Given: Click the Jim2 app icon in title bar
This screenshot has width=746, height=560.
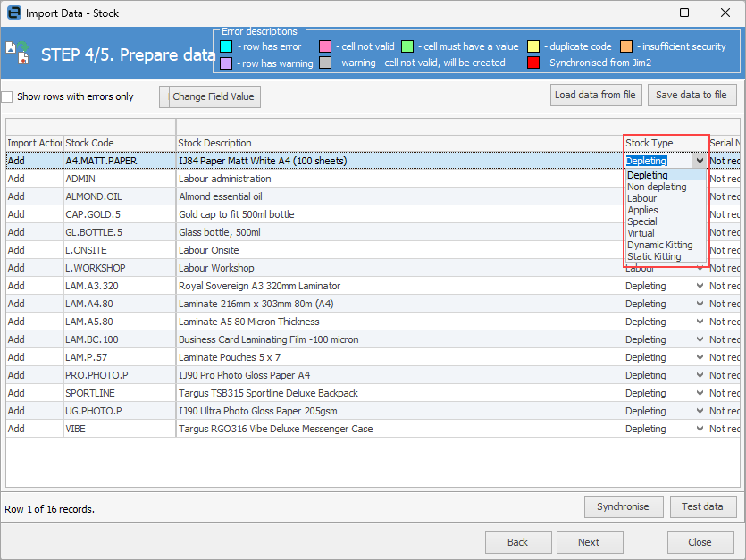Looking at the screenshot, I should pyautogui.click(x=13, y=13).
